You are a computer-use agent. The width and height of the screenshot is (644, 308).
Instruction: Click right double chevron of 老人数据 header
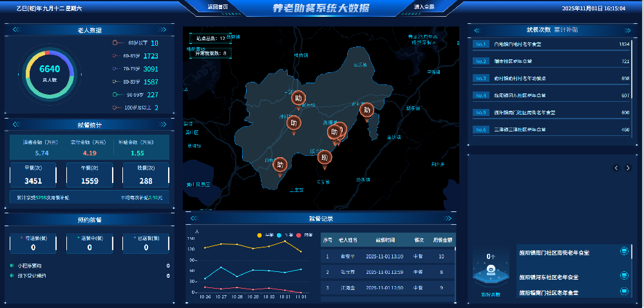(x=164, y=30)
